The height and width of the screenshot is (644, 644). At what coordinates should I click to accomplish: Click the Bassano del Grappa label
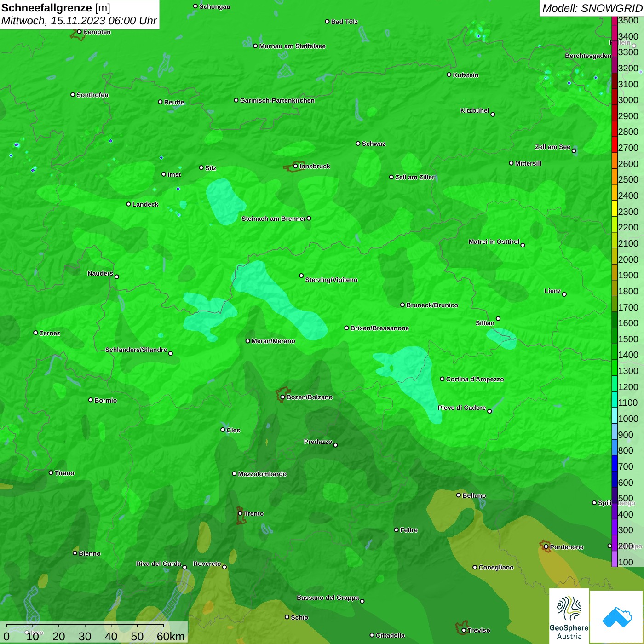328,598
